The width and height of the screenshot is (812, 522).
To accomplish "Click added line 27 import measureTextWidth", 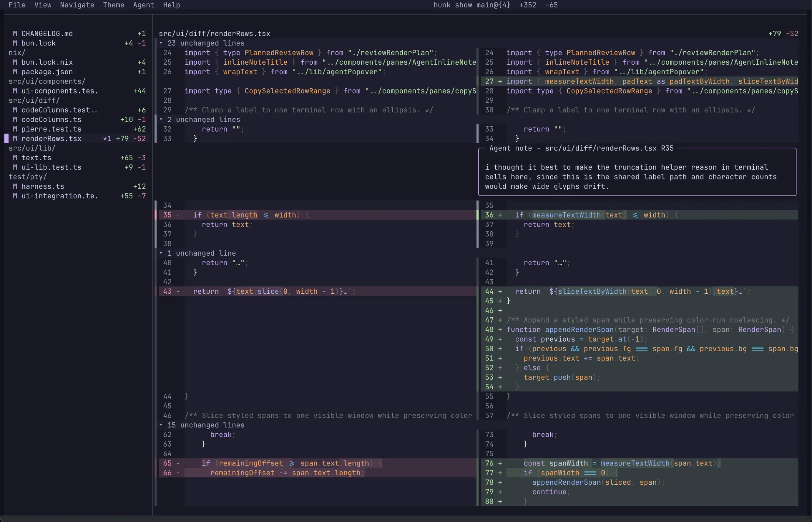I will pos(639,82).
